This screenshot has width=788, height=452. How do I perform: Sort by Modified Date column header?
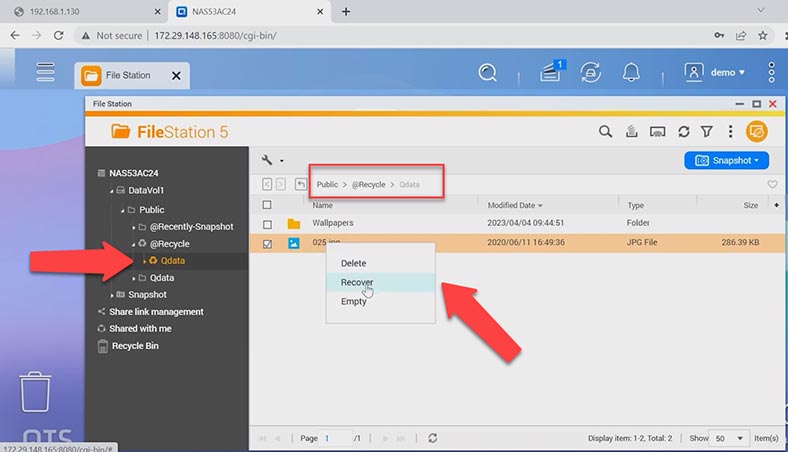[x=515, y=205]
